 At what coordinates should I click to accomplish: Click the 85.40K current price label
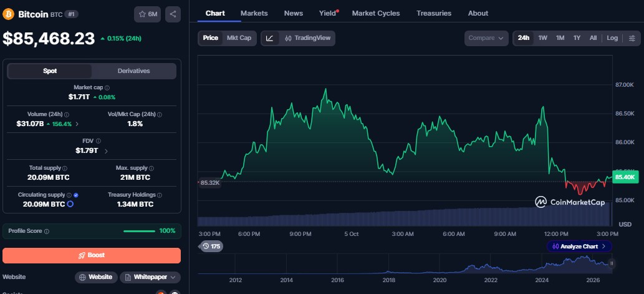(x=625, y=177)
